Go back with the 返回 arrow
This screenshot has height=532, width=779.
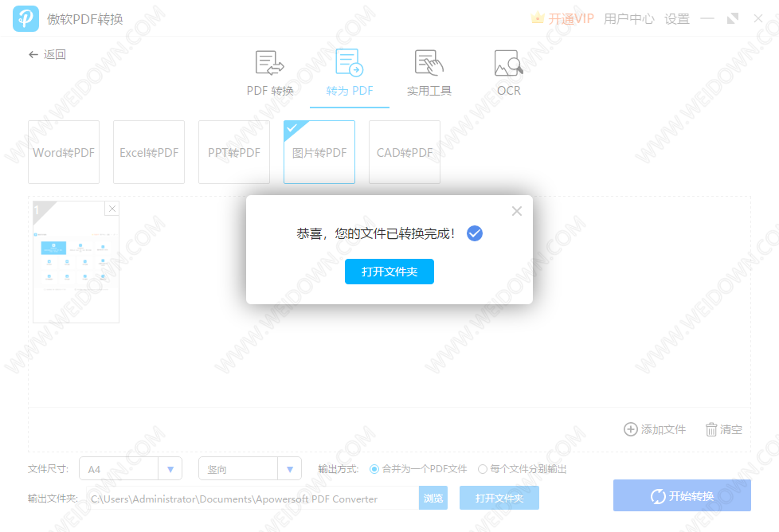point(47,54)
